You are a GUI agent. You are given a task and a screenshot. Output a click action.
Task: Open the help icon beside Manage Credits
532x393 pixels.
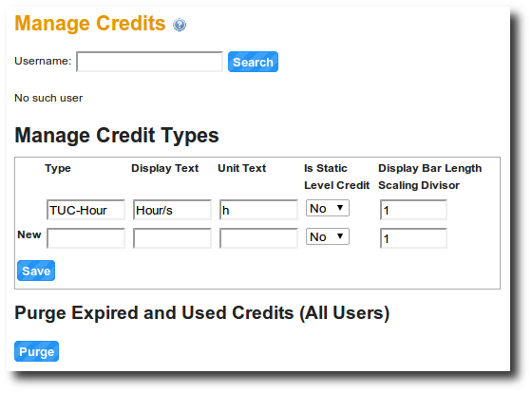[180, 25]
